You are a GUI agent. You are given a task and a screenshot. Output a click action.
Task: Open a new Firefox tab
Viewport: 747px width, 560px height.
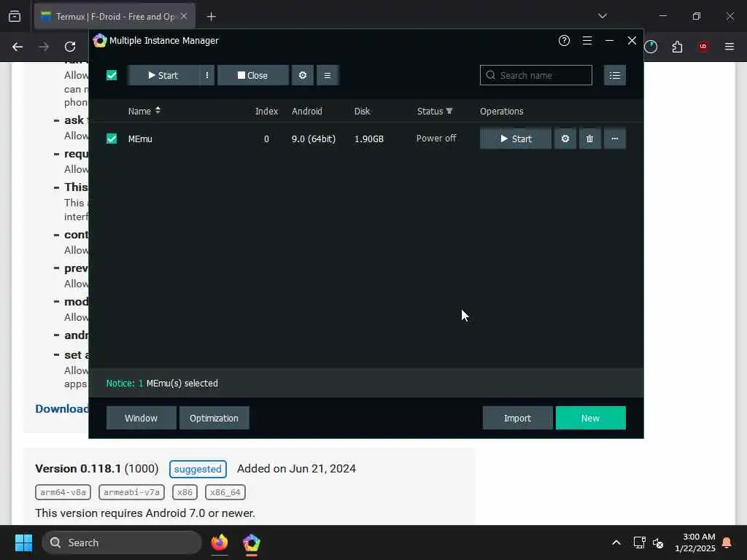pos(211,17)
